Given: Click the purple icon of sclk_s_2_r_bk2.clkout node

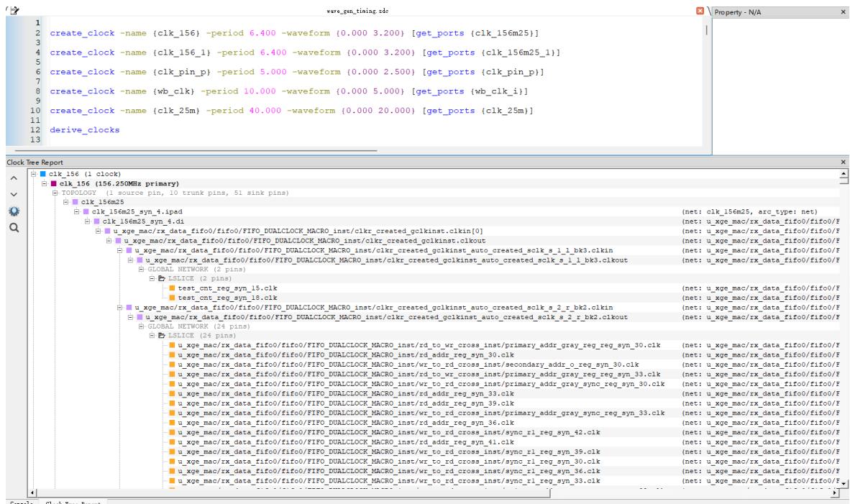Looking at the screenshot, I should (x=140, y=317).
